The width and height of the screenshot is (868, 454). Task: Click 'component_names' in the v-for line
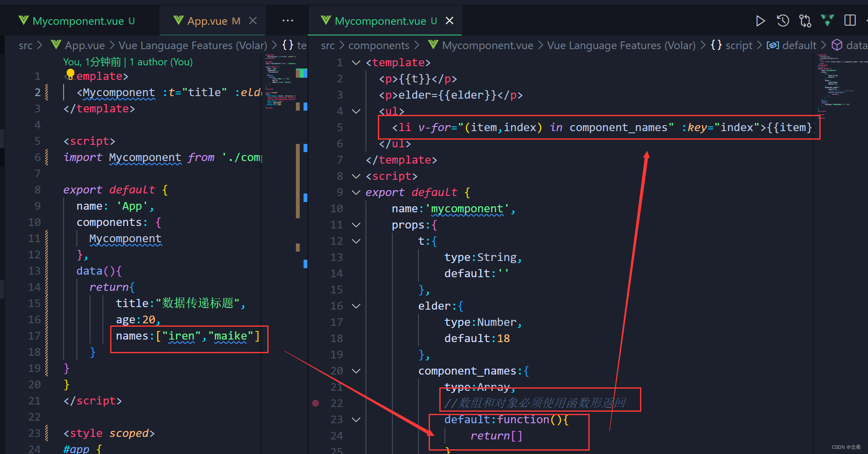[x=618, y=128]
